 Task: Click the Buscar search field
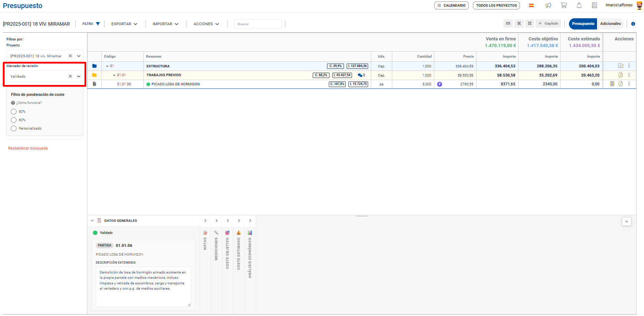(x=258, y=24)
